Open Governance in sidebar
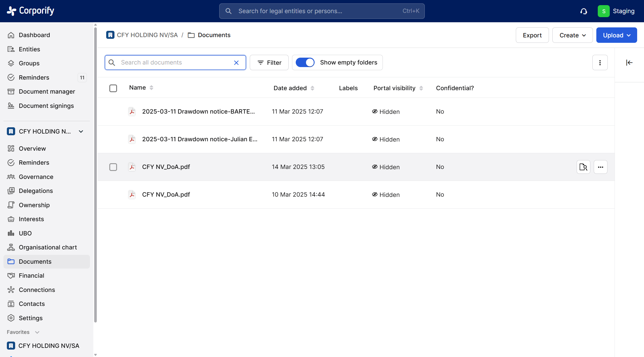The height and width of the screenshot is (357, 644). click(36, 177)
